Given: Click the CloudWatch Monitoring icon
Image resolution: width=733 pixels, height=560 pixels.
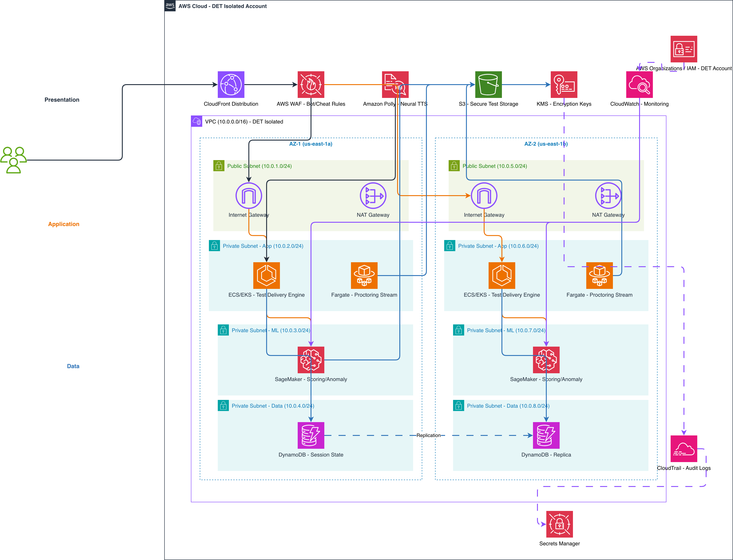Looking at the screenshot, I should [639, 85].
